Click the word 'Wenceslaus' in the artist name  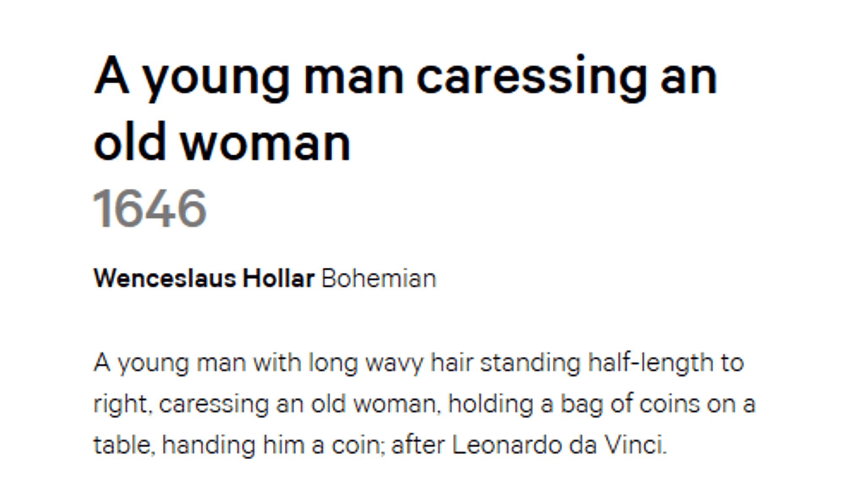(165, 279)
